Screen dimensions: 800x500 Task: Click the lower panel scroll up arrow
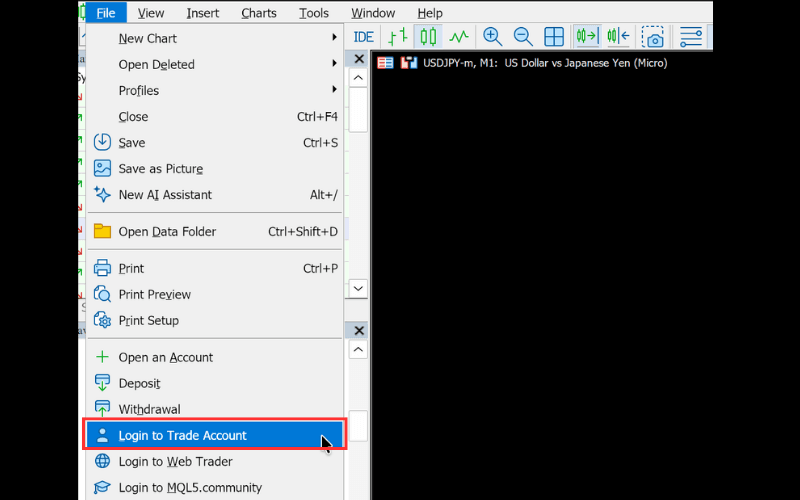coord(358,350)
